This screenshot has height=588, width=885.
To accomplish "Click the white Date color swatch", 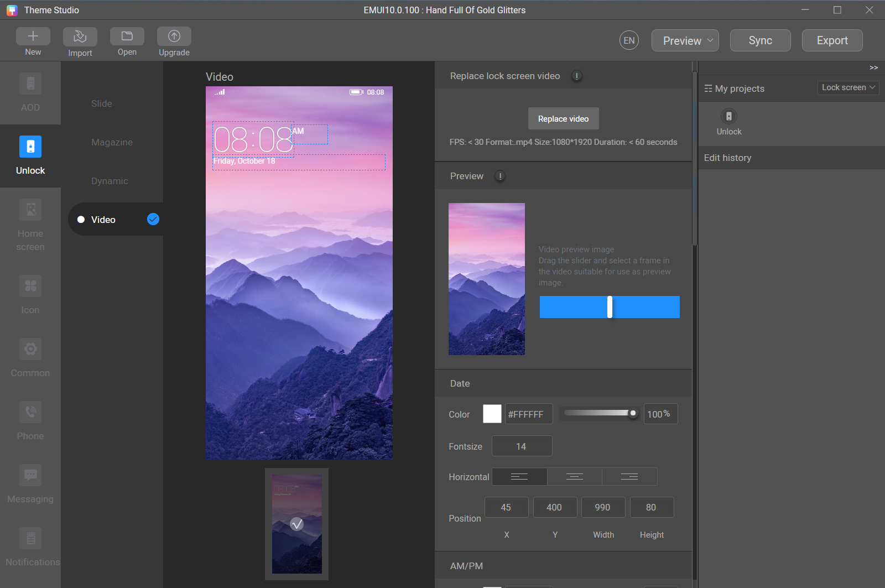I will [492, 414].
